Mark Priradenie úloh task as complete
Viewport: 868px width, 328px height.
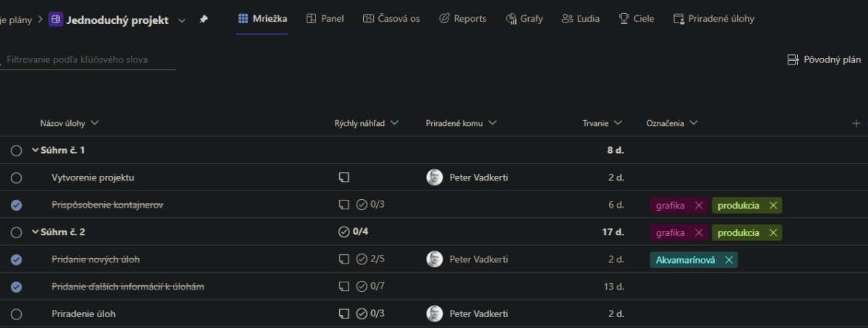tap(17, 314)
